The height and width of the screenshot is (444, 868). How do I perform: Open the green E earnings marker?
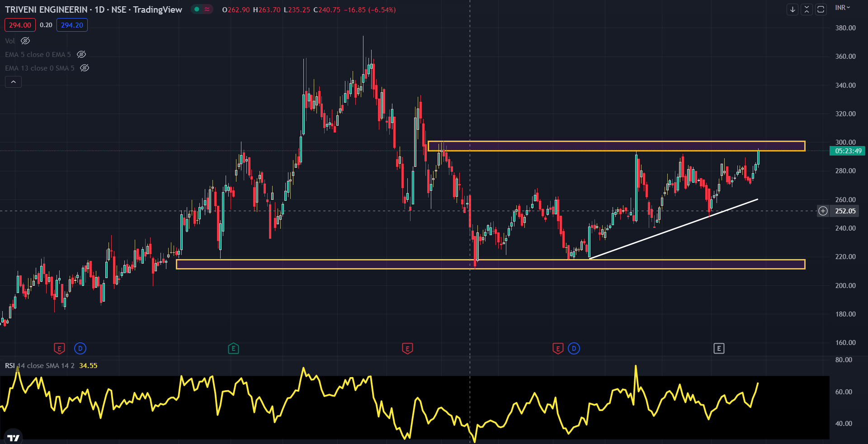[x=233, y=349]
